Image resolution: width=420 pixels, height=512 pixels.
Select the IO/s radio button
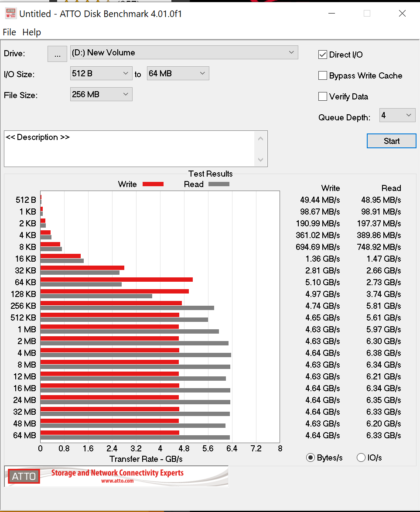(361, 457)
